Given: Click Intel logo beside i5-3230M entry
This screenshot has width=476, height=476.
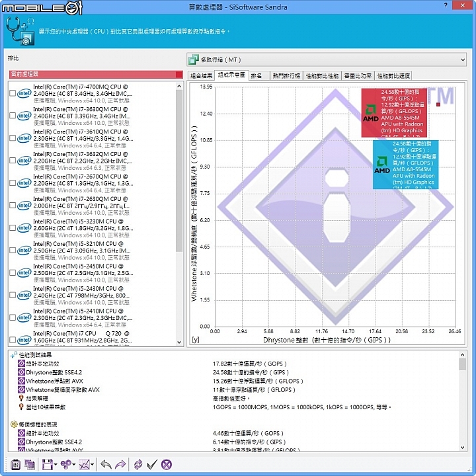Looking at the screenshot, I should 24,228.
